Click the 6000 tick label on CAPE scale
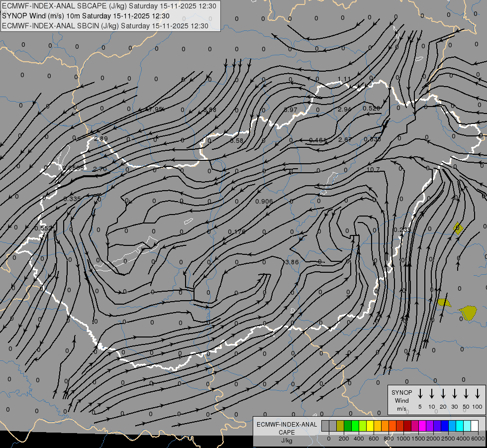This screenshot has height=448, width=487. pos(479,439)
